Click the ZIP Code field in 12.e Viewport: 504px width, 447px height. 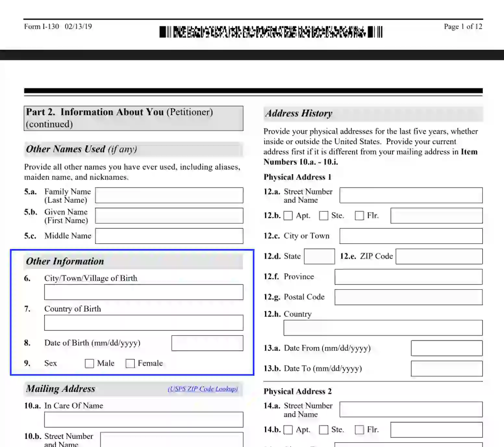(x=439, y=256)
